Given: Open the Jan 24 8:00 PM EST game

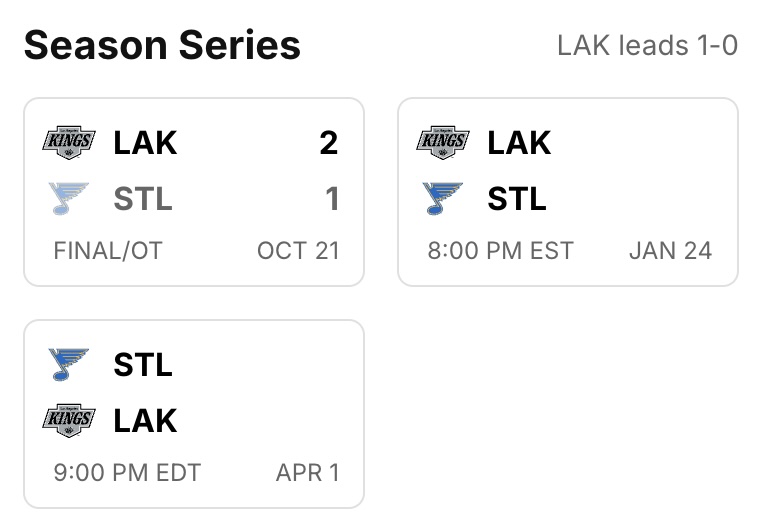Looking at the screenshot, I should click(568, 192).
